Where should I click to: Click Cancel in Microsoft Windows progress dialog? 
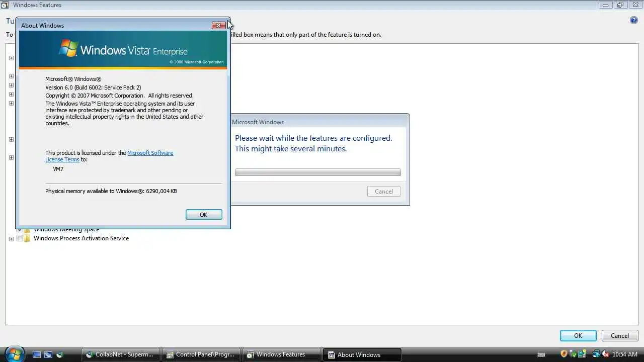(384, 191)
